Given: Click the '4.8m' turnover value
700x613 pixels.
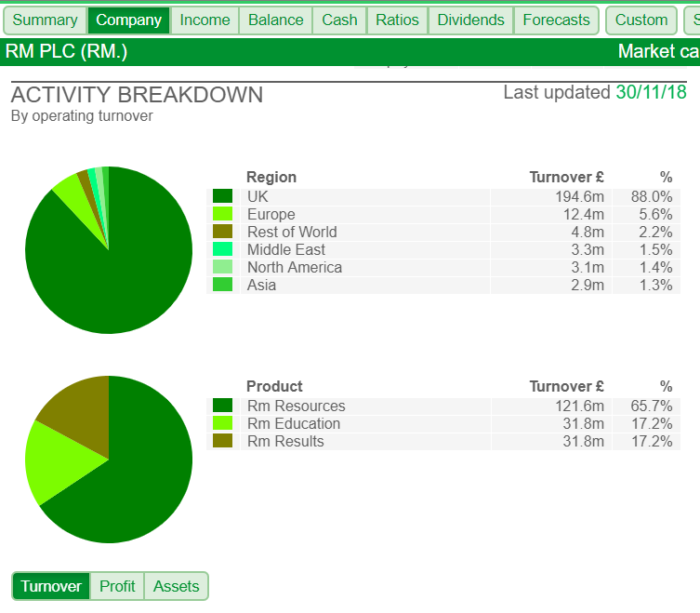Looking at the screenshot, I should [588, 232].
